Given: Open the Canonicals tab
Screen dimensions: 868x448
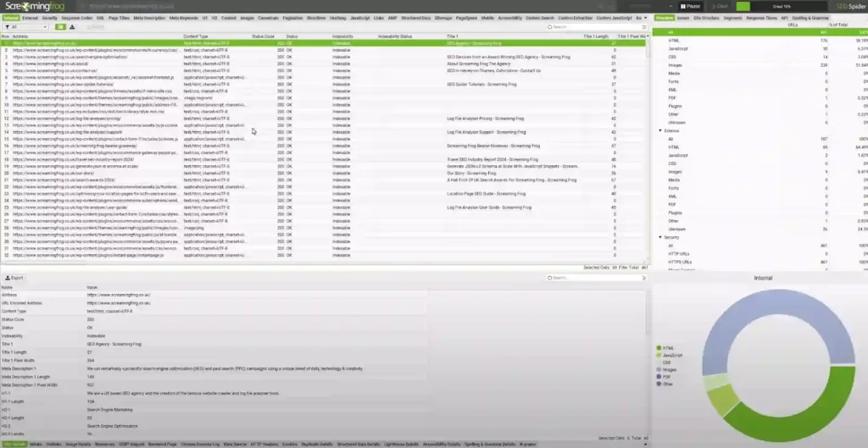Looking at the screenshot, I should point(270,18).
